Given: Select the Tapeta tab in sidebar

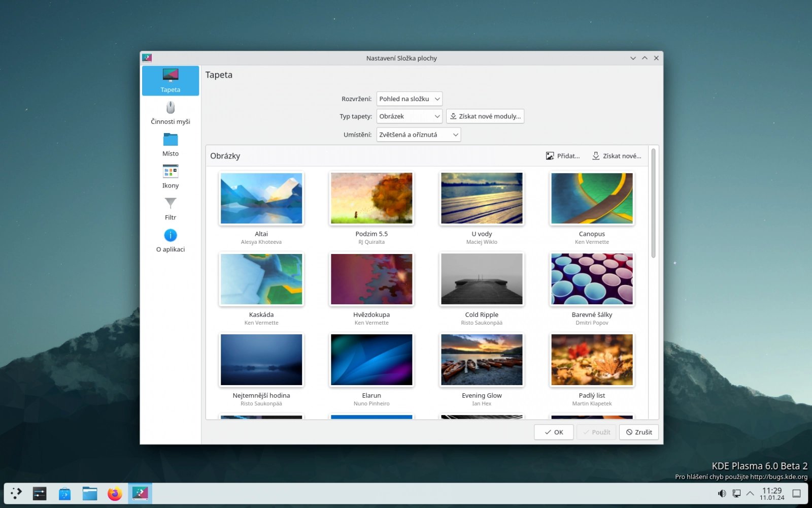Looking at the screenshot, I should point(170,81).
